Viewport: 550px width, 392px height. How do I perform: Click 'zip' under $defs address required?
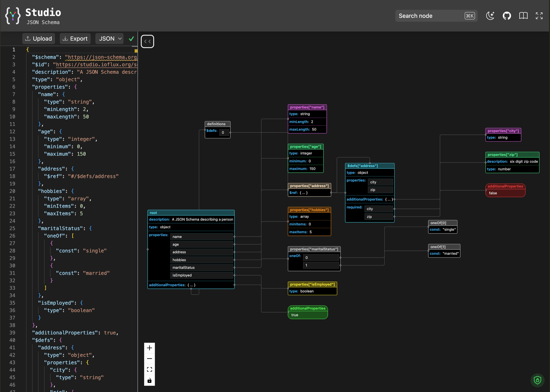coord(379,217)
